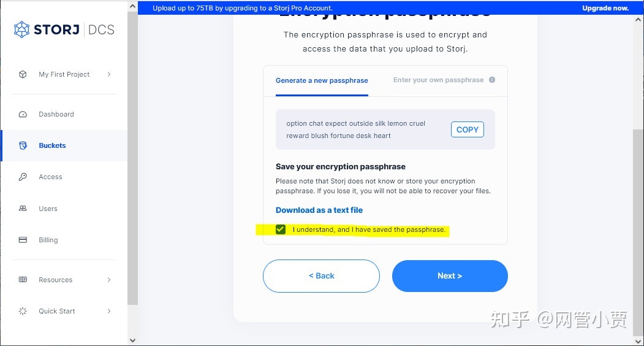
Task: Expand the Quick Start submenu arrow
Action: [109, 312]
